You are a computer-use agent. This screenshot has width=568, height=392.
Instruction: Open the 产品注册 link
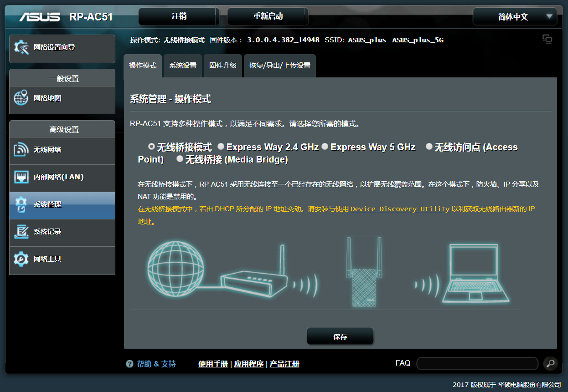tap(284, 364)
